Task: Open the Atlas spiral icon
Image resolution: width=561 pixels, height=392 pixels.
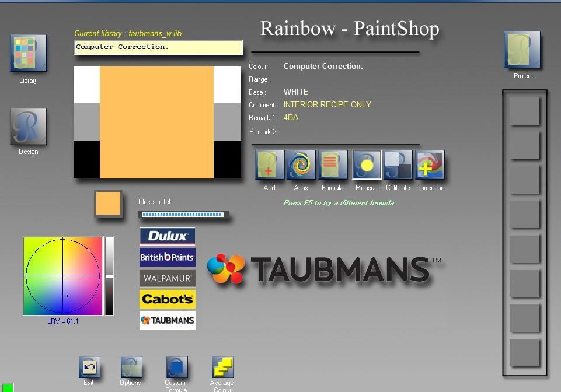Action: (x=301, y=165)
